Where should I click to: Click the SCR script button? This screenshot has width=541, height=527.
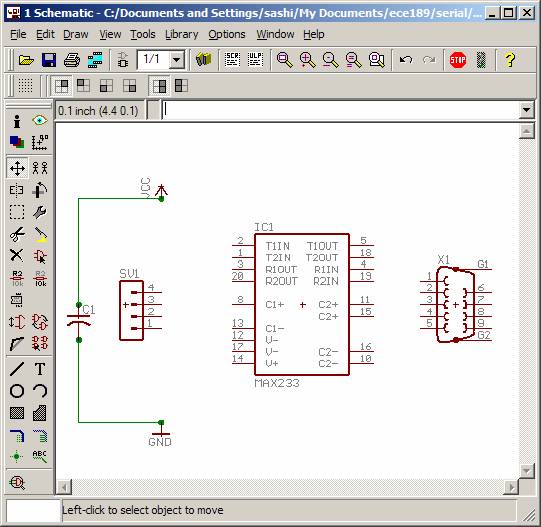233,60
